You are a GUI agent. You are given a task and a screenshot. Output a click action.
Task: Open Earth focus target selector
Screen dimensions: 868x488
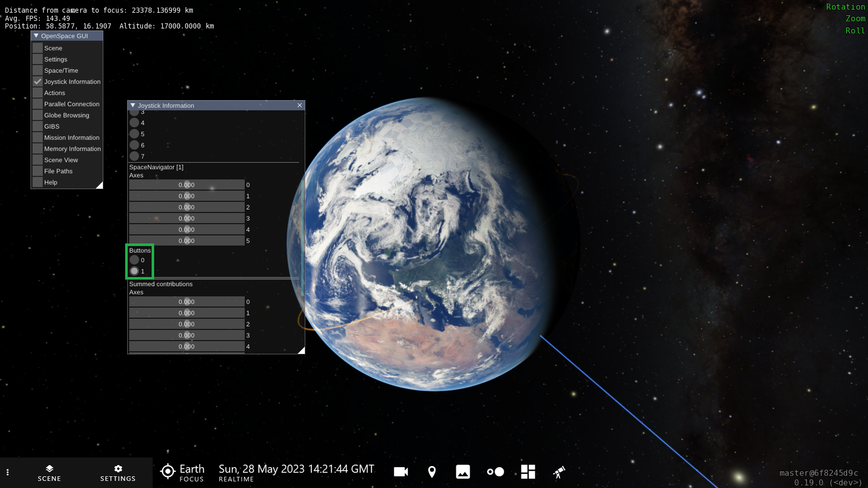coord(182,472)
